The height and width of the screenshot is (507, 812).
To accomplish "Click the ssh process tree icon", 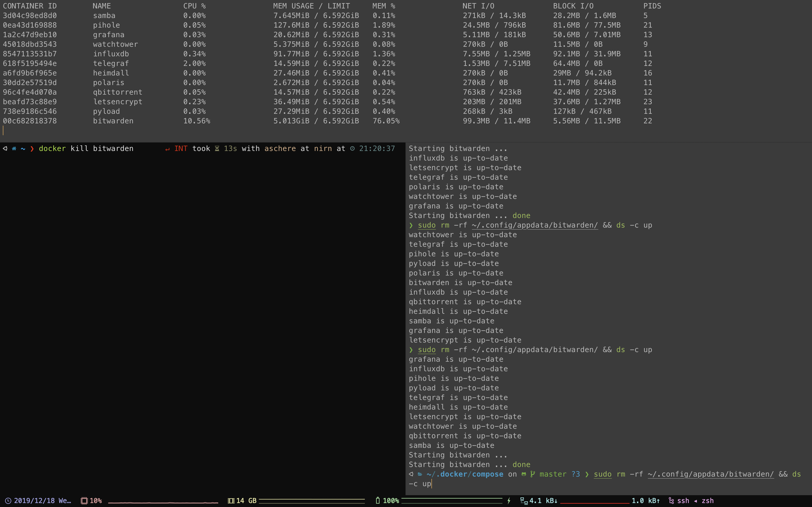I will coord(671,501).
